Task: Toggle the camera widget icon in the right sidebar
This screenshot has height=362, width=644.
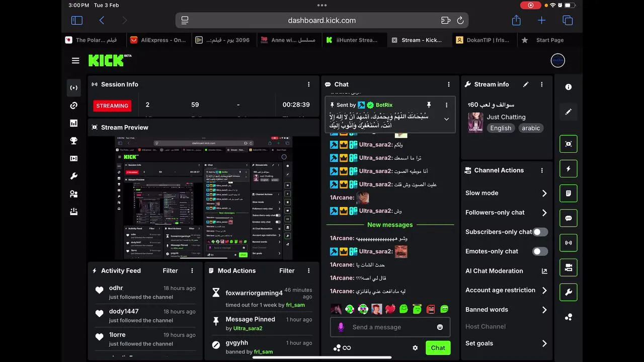Action: 569,267
